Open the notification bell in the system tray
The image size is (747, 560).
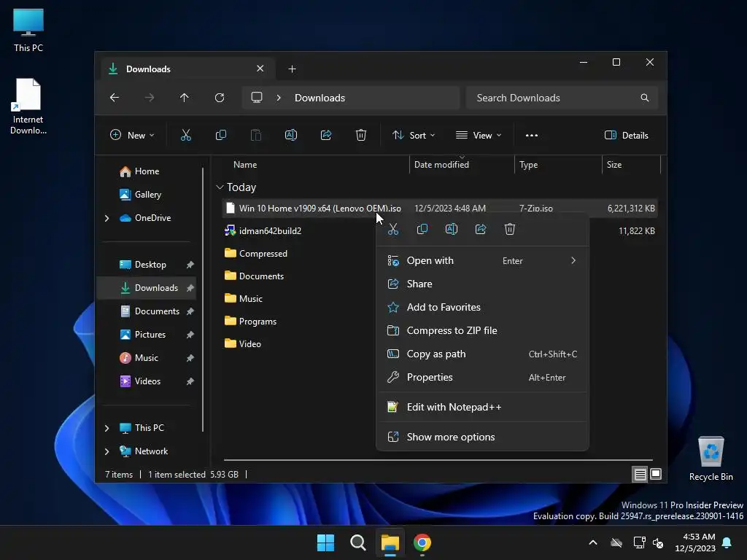point(727,542)
